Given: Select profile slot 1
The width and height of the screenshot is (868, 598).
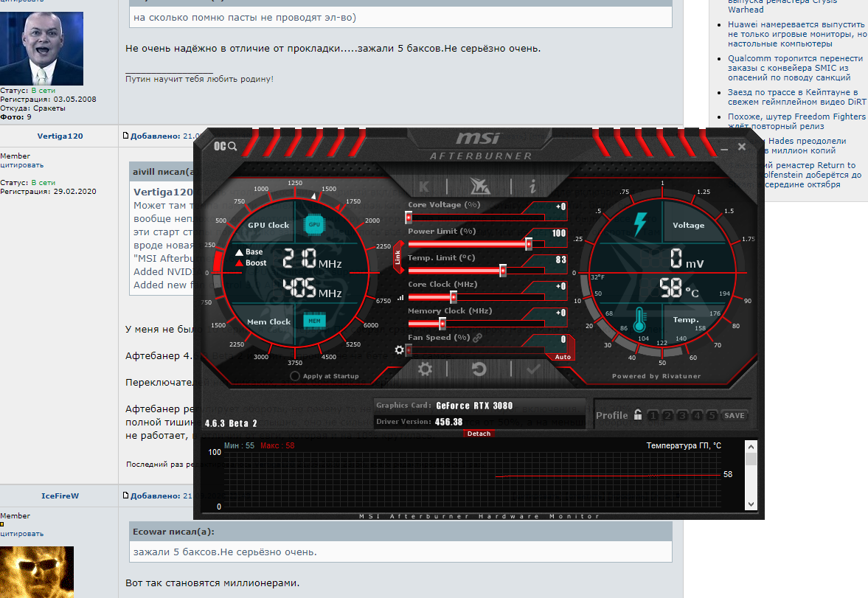Looking at the screenshot, I should point(653,415).
